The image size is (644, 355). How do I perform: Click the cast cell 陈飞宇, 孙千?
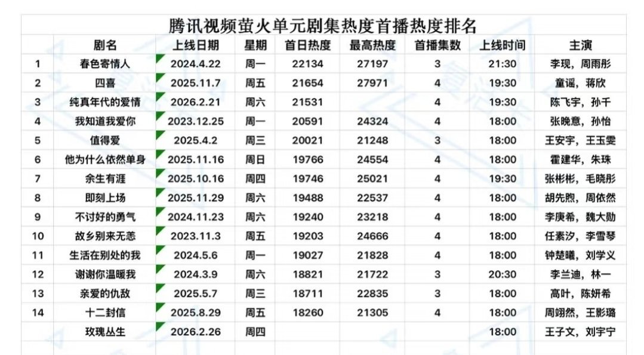point(580,102)
